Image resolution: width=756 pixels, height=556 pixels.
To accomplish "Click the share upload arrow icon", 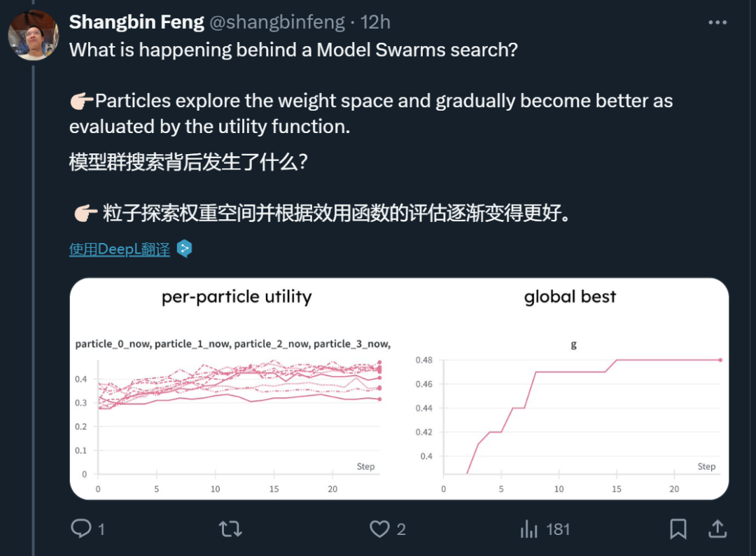I will tap(718, 529).
